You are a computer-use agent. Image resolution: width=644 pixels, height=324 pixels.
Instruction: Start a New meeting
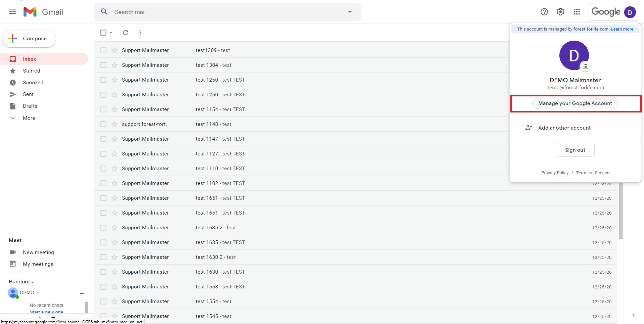38,252
